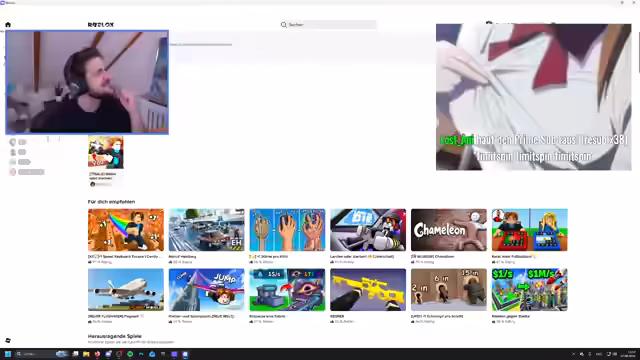Open the taskbar clock and date

[629, 354]
